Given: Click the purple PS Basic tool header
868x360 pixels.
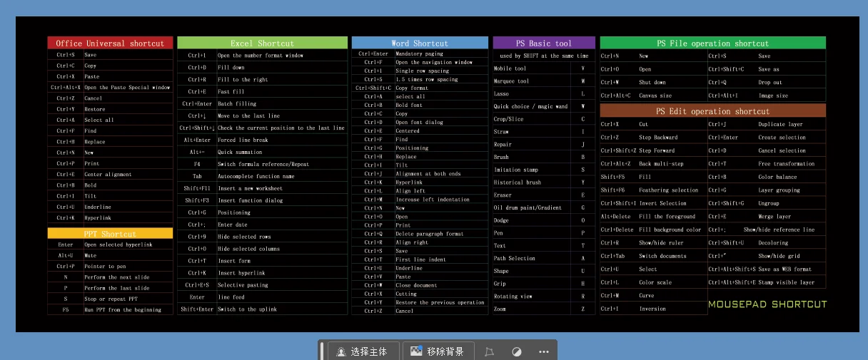Looking at the screenshot, I should click(x=543, y=43).
